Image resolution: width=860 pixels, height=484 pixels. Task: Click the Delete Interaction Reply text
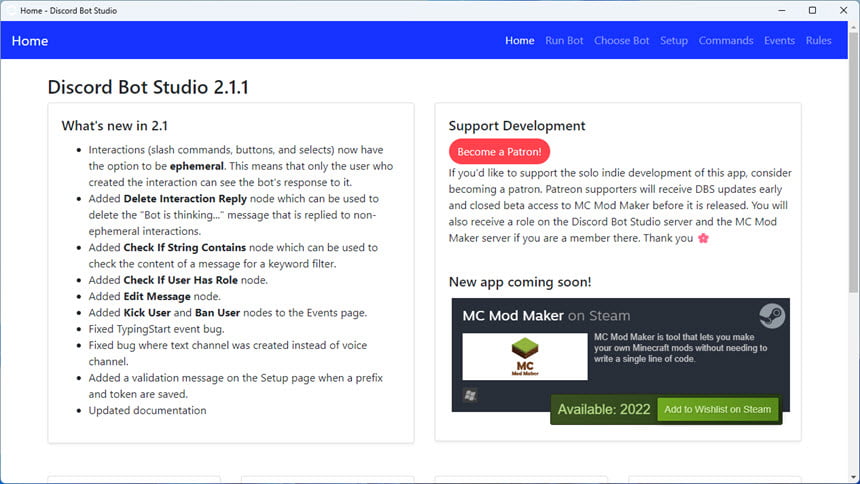(x=185, y=199)
